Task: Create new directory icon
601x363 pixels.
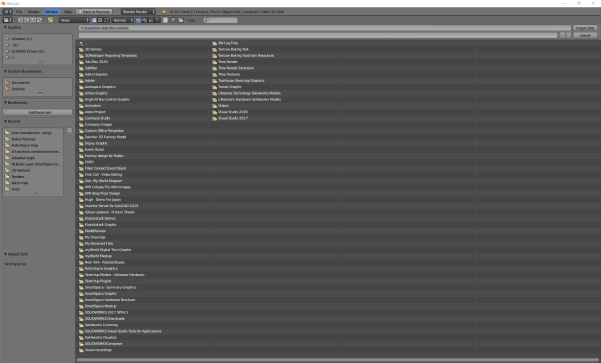Action: (x=50, y=20)
